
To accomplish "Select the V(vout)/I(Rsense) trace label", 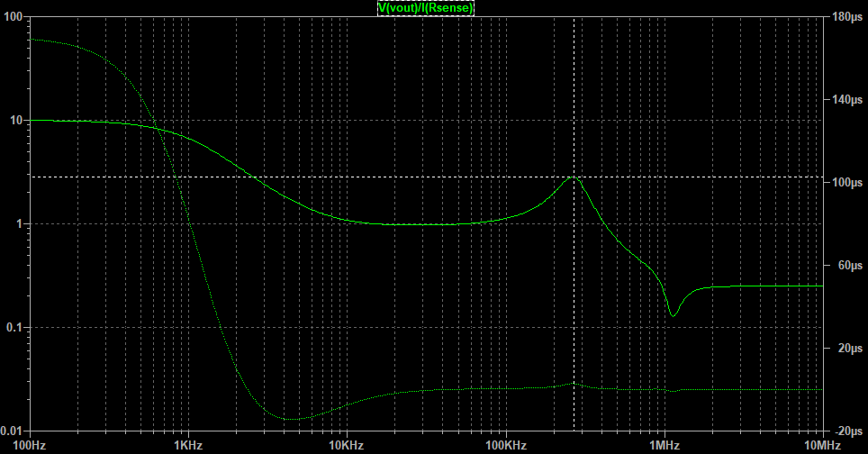I will click(426, 8).
